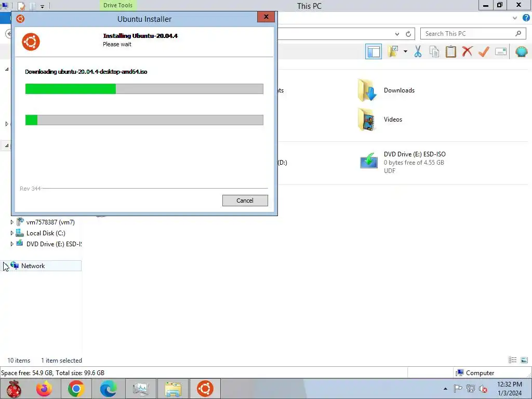Viewport: 532px width, 399px height.
Task: Expand the ribbon with the chevron
Action: point(515,18)
